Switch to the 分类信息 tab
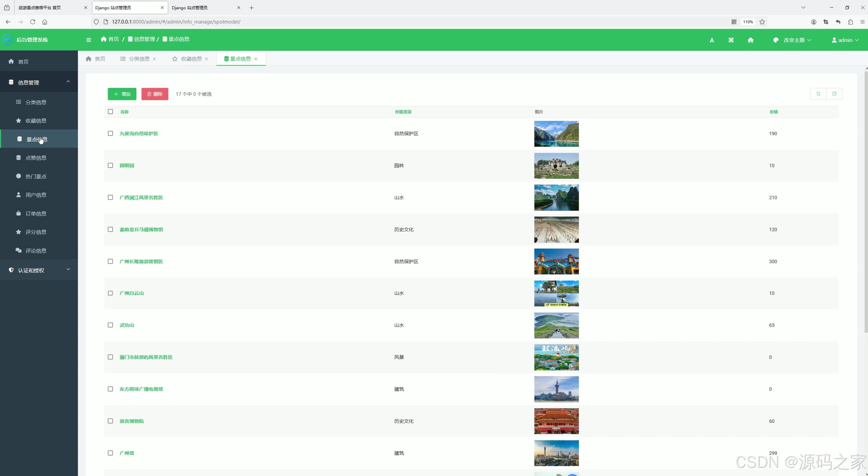The height and width of the screenshot is (476, 868). click(138, 59)
